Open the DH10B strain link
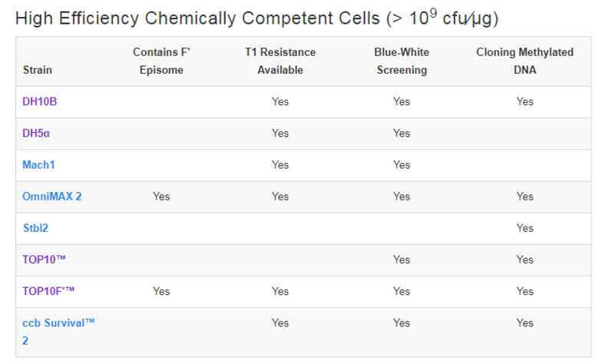 click(39, 101)
